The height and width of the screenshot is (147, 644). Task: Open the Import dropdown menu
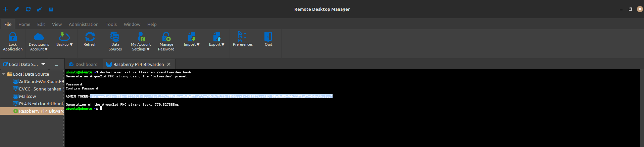click(192, 44)
